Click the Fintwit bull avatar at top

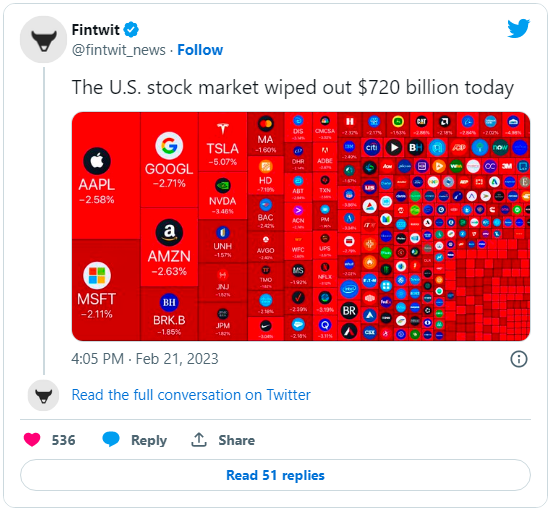point(43,40)
